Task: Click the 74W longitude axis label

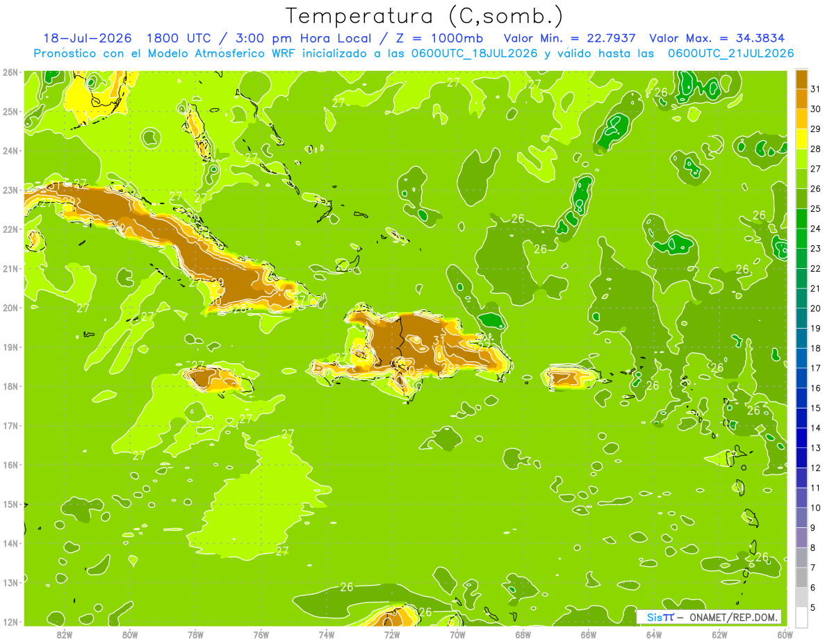Action: [x=326, y=634]
